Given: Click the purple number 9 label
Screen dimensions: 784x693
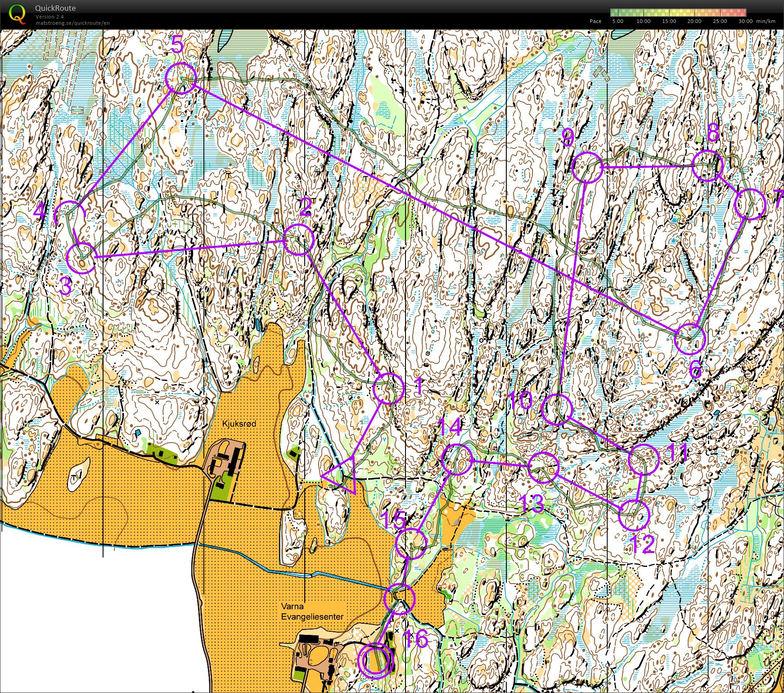Looking at the screenshot, I should point(568,137).
